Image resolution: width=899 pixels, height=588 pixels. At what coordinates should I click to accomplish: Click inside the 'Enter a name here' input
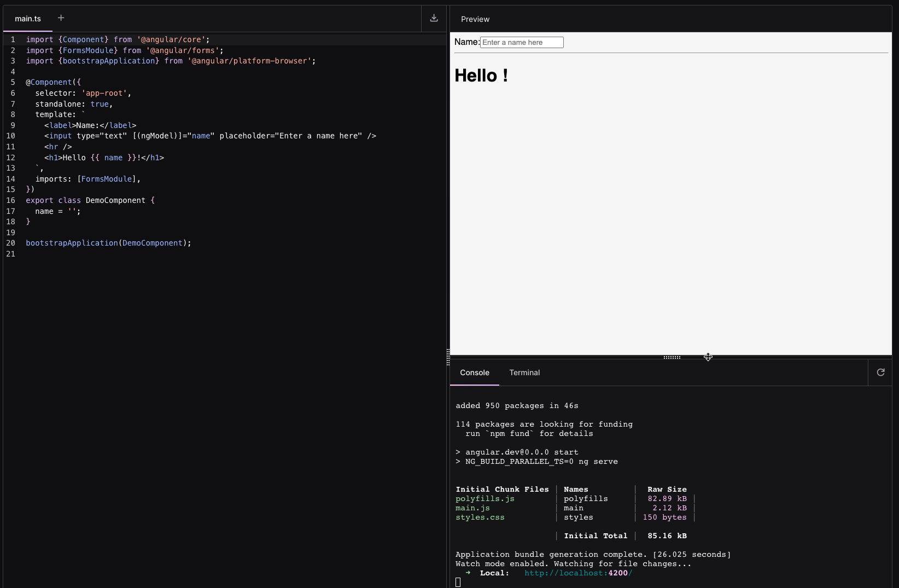521,42
